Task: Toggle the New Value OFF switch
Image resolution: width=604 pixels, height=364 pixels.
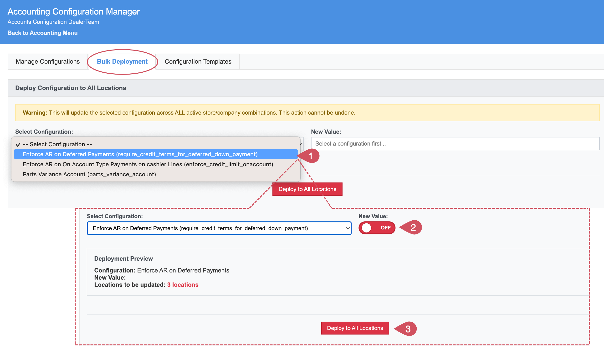Action: (x=377, y=228)
